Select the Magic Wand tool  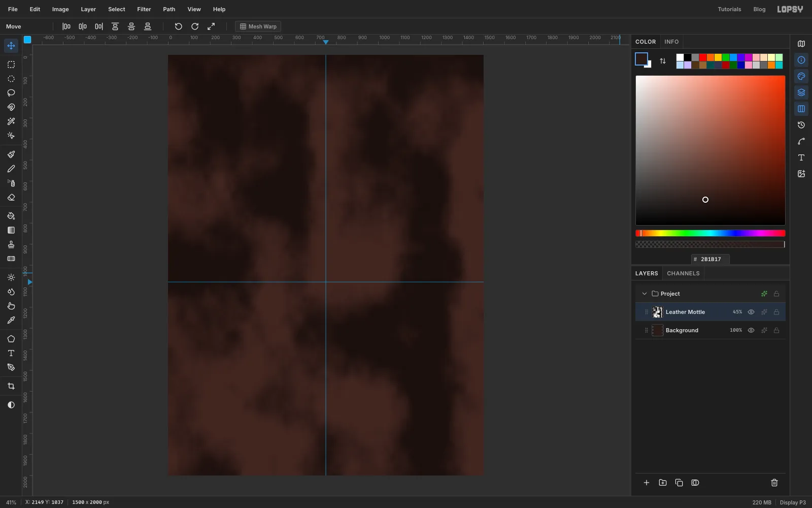coord(11,121)
